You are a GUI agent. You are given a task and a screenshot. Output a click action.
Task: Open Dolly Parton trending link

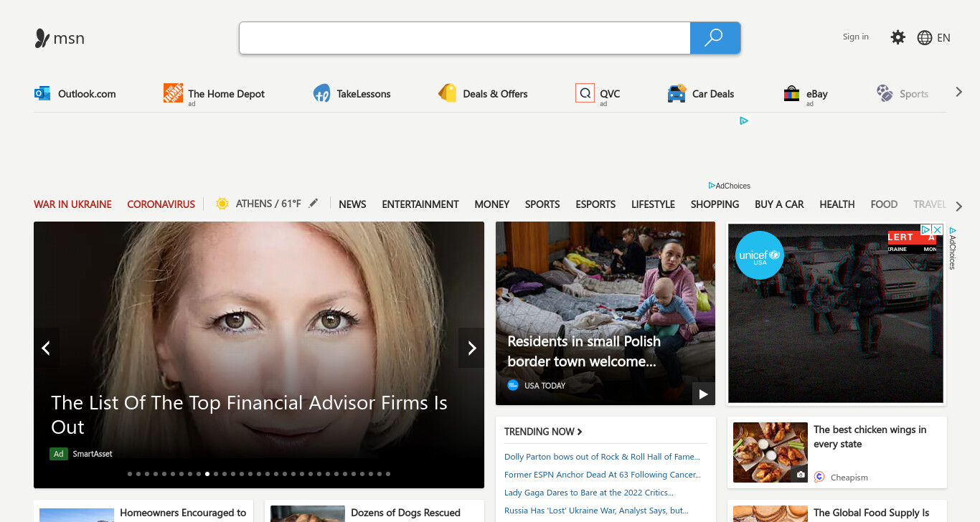(x=602, y=457)
